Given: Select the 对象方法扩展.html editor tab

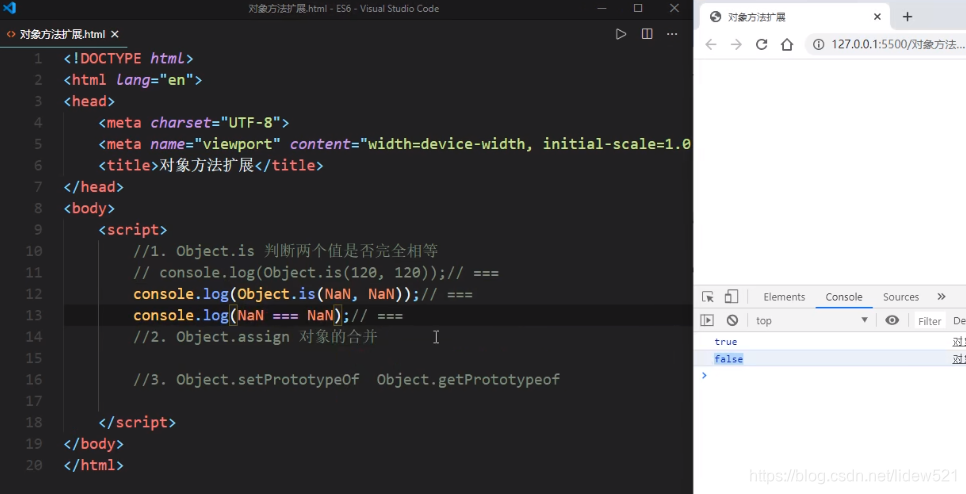Looking at the screenshot, I should (x=63, y=34).
